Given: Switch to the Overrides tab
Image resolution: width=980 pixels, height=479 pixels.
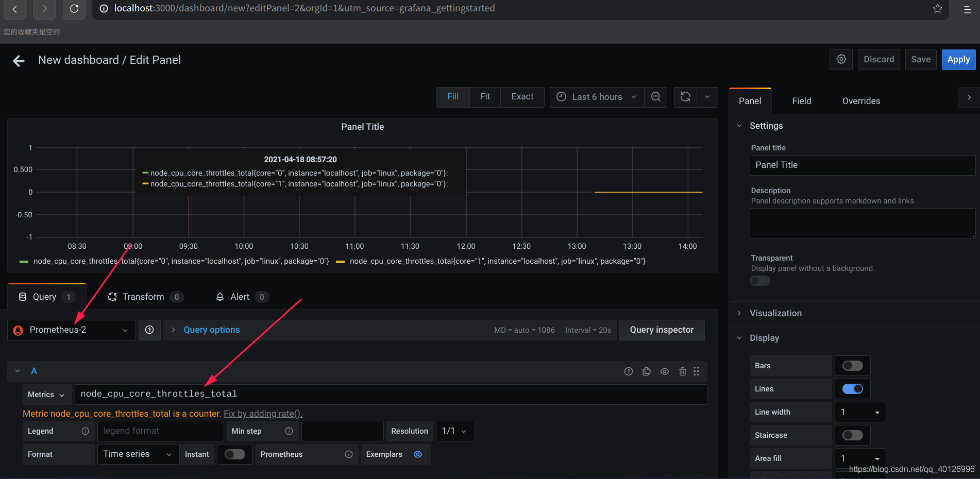Looking at the screenshot, I should tap(861, 101).
